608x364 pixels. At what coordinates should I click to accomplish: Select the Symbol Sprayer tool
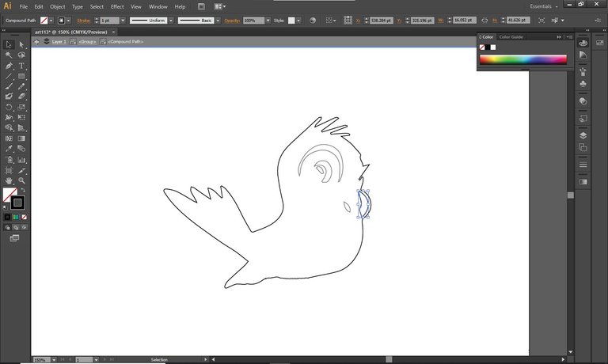pyautogui.click(x=9, y=159)
